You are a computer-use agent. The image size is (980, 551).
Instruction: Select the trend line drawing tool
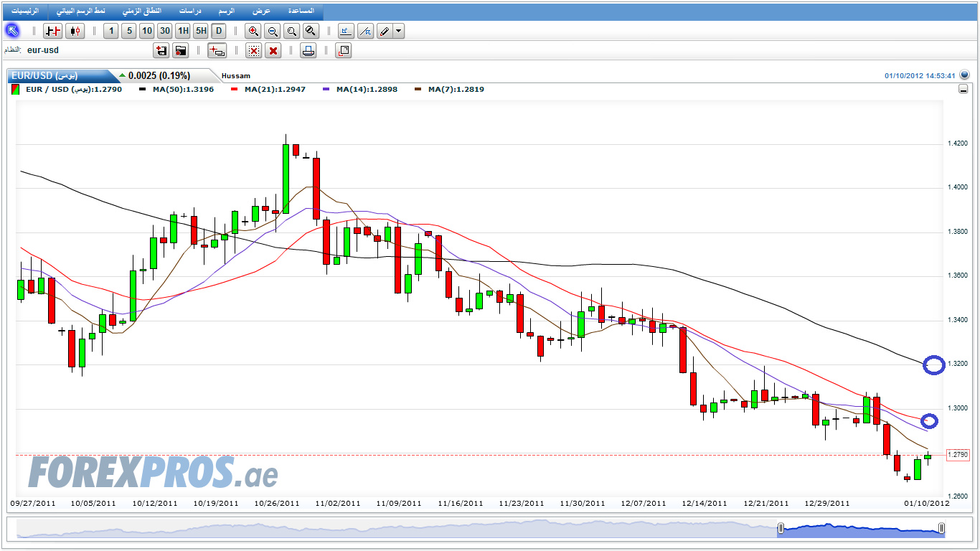365,31
